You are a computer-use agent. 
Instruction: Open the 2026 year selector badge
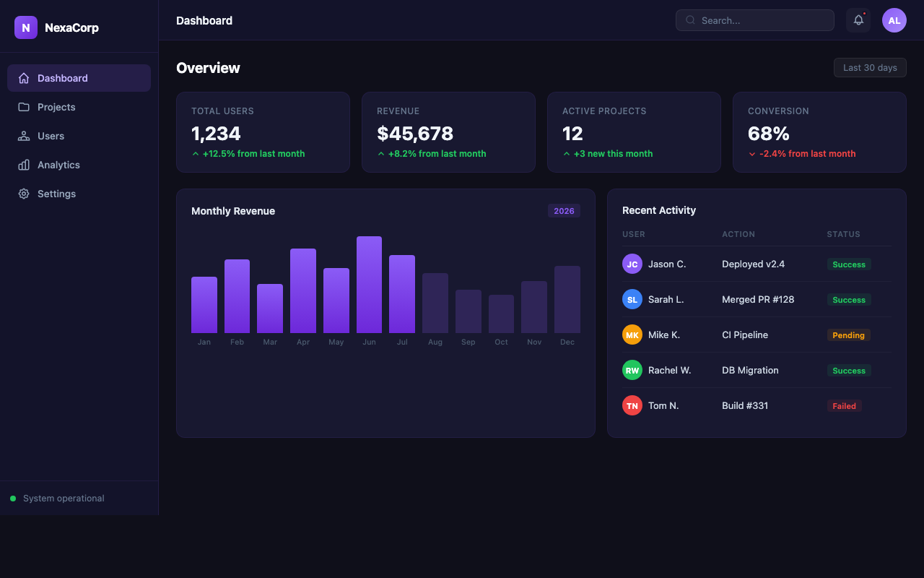(x=564, y=211)
